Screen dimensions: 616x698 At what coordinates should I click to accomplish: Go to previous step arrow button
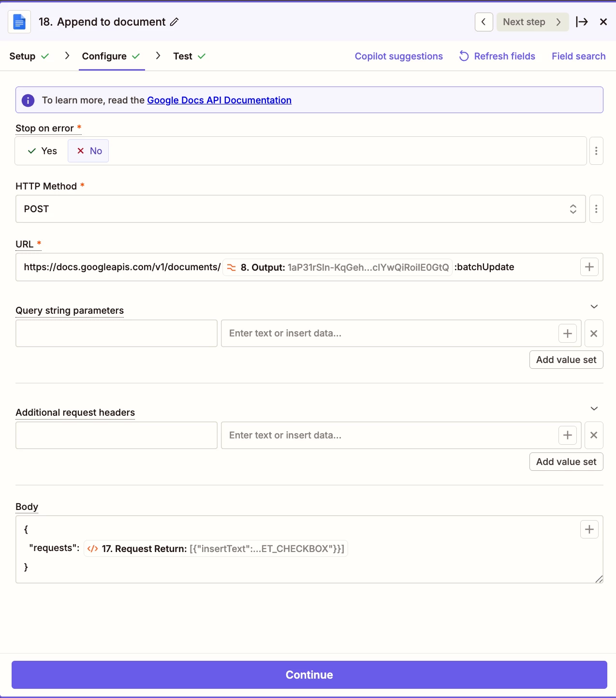click(x=484, y=22)
